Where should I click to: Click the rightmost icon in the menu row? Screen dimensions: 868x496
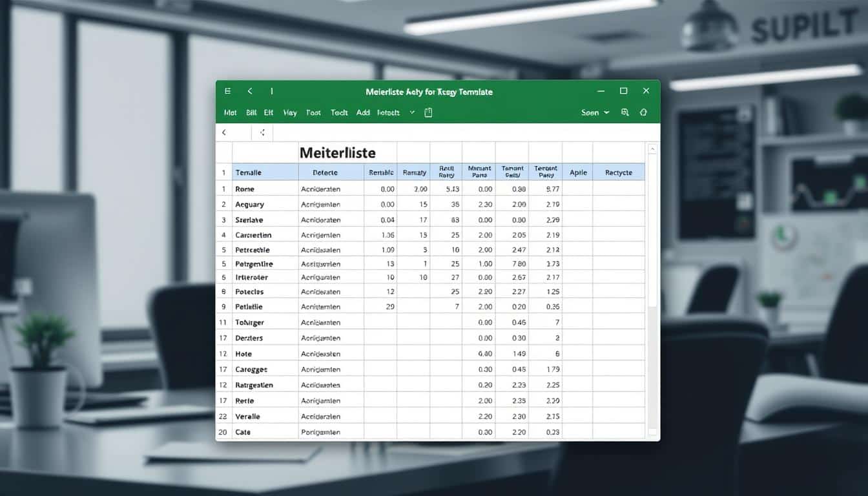[x=643, y=112]
